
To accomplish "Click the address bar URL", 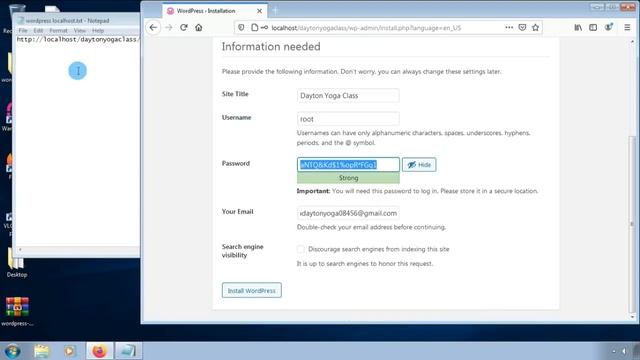I will click(366, 28).
